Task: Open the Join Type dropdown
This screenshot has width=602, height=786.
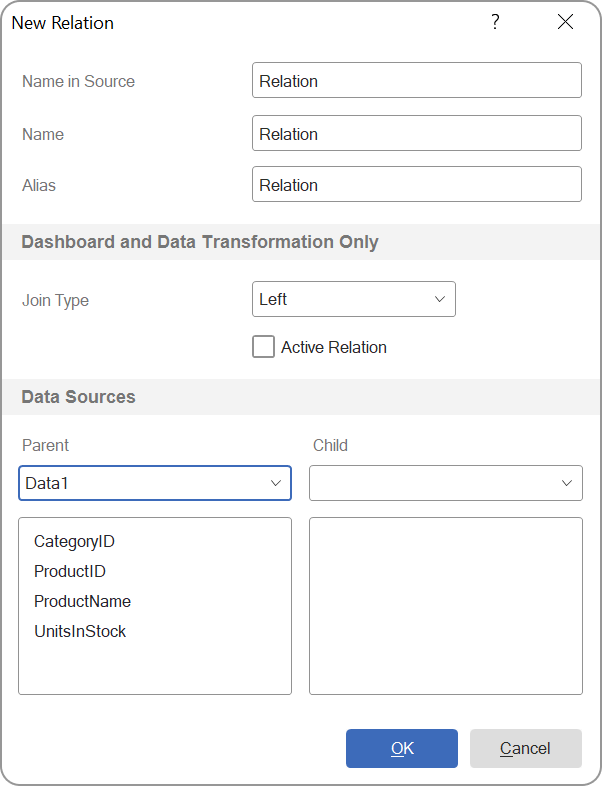Action: click(354, 299)
